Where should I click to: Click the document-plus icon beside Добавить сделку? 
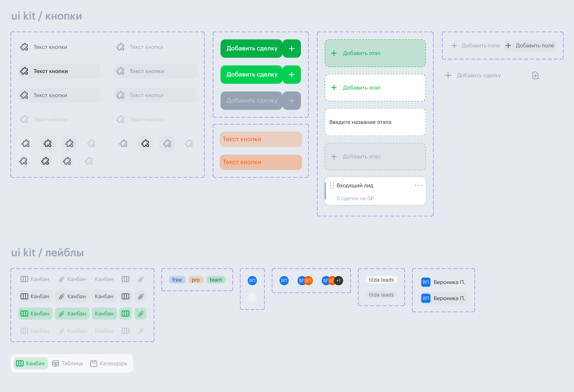coord(535,75)
